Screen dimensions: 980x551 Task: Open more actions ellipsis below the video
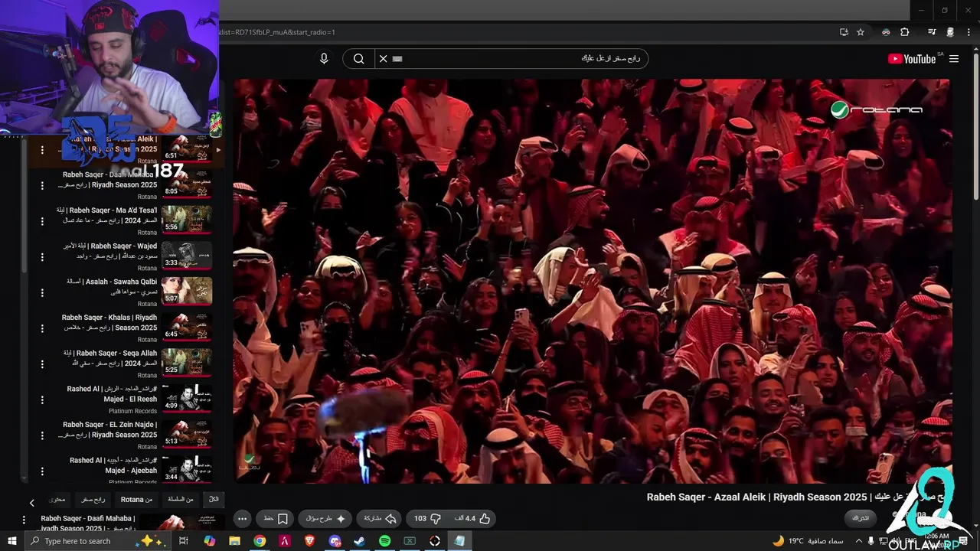pyautogui.click(x=242, y=518)
